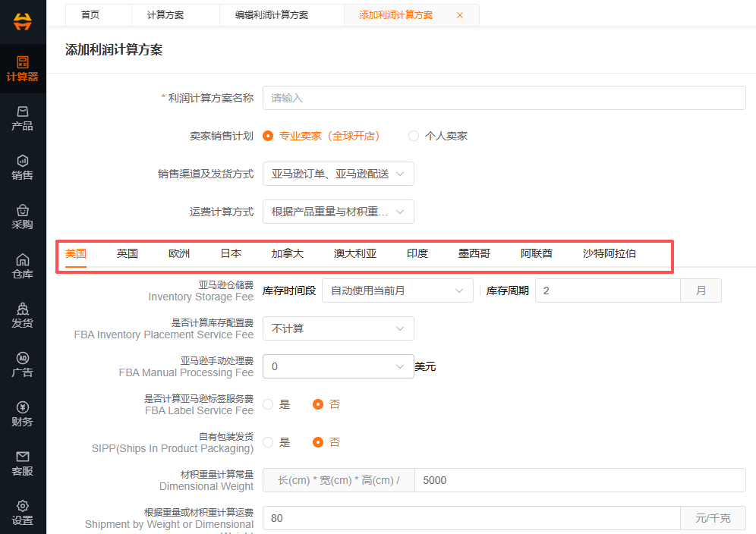
Task: Go to the 首页 home tab
Action: tap(90, 15)
